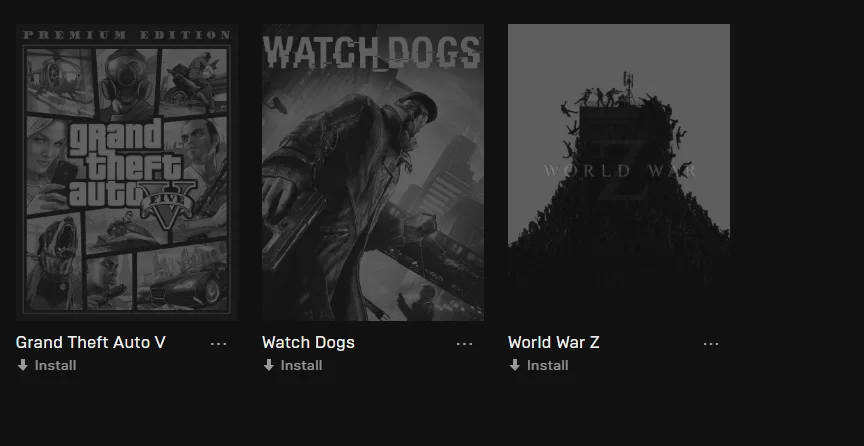Screen dimensions: 864x446
Task: Click the Grand Theft Auto V title text
Action: pyautogui.click(x=91, y=342)
